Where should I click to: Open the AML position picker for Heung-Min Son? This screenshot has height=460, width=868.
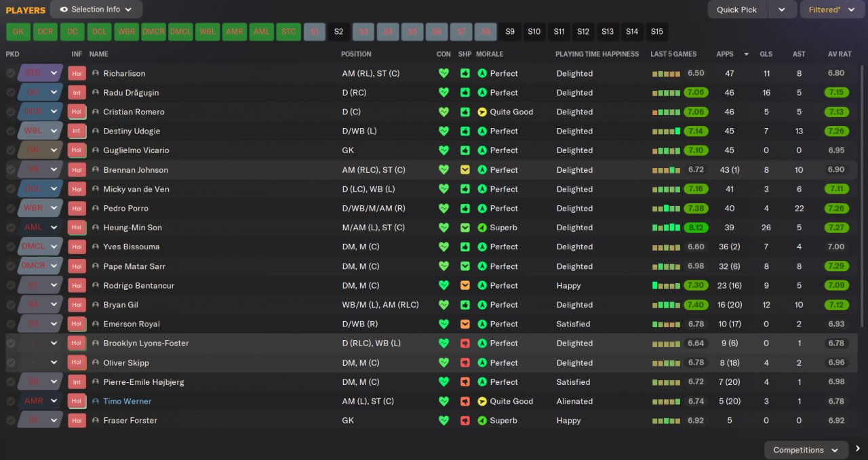(41, 228)
